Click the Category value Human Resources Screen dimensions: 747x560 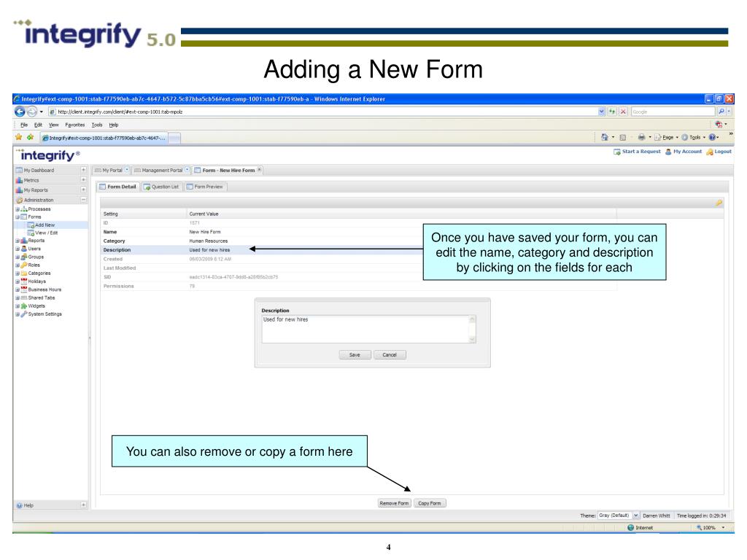(x=208, y=241)
